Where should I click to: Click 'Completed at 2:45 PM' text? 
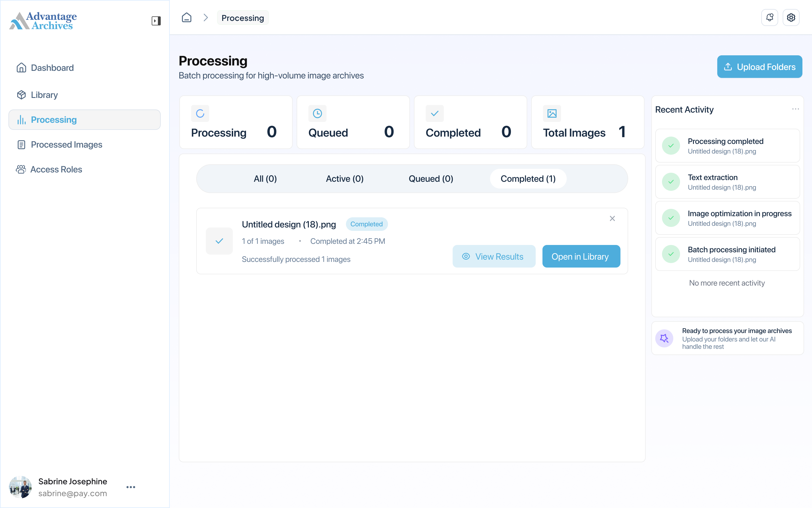348,241
